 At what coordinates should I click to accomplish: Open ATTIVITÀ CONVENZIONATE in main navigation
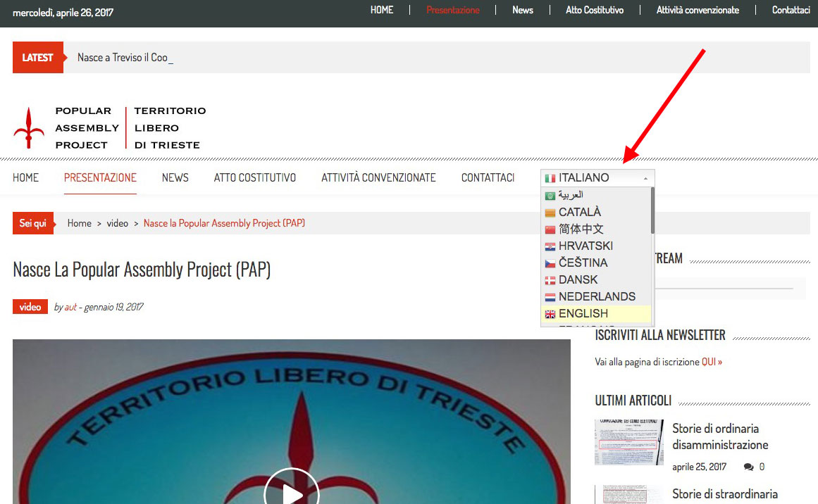coord(378,177)
